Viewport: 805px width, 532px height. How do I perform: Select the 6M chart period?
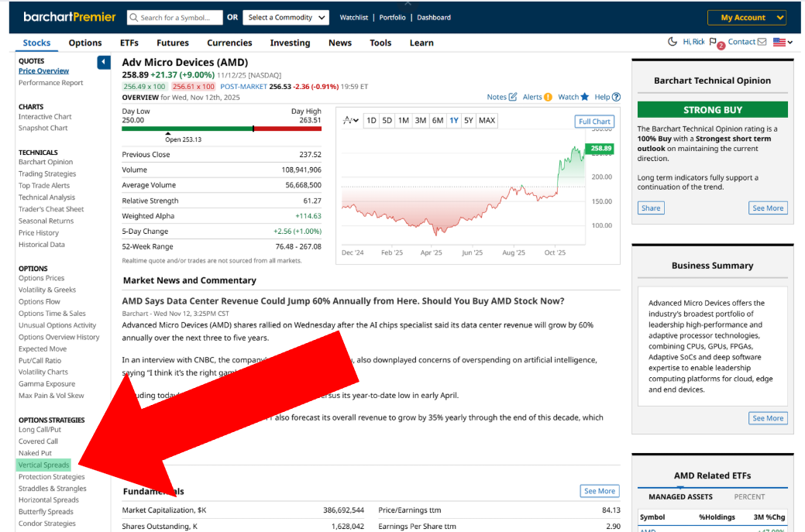[438, 121]
